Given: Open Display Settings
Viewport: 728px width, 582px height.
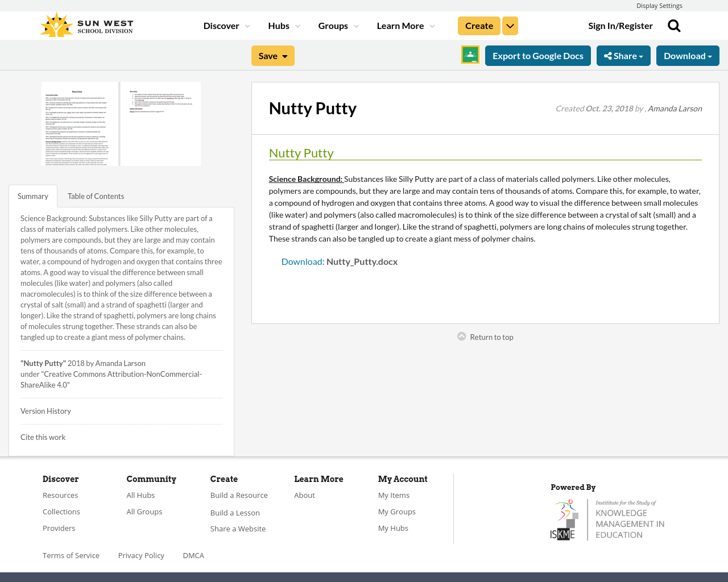Looking at the screenshot, I should (x=659, y=5).
